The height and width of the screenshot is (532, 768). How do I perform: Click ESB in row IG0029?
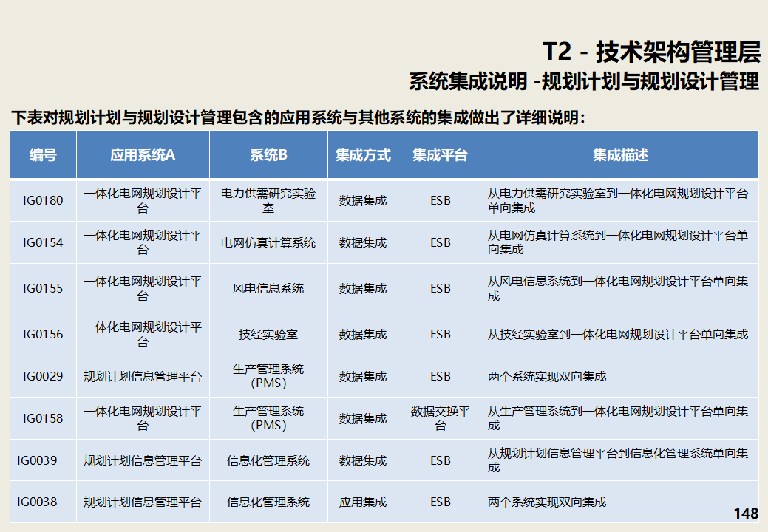[x=441, y=376]
